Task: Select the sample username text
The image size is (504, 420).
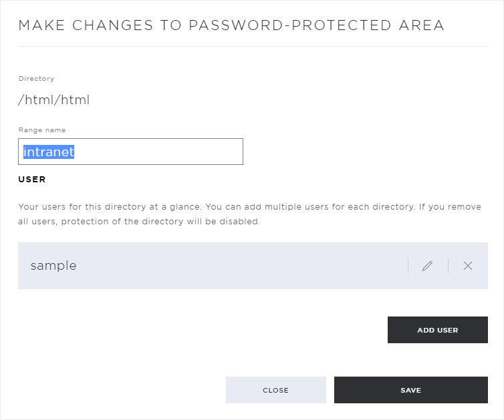Action: [53, 266]
